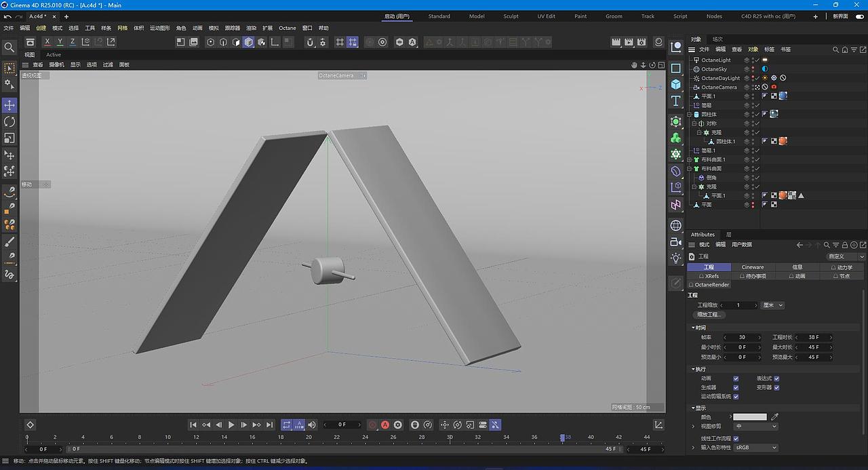Toggle visibility dot next to OctaneSky
This screenshot has height=470, width=868.
752,67
